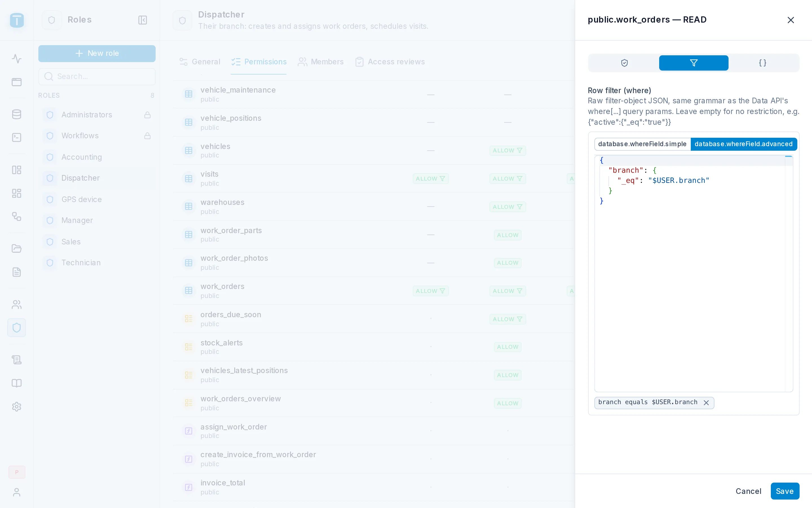This screenshot has width=812, height=508.
Task: Select the GPS device role
Action: [97, 200]
